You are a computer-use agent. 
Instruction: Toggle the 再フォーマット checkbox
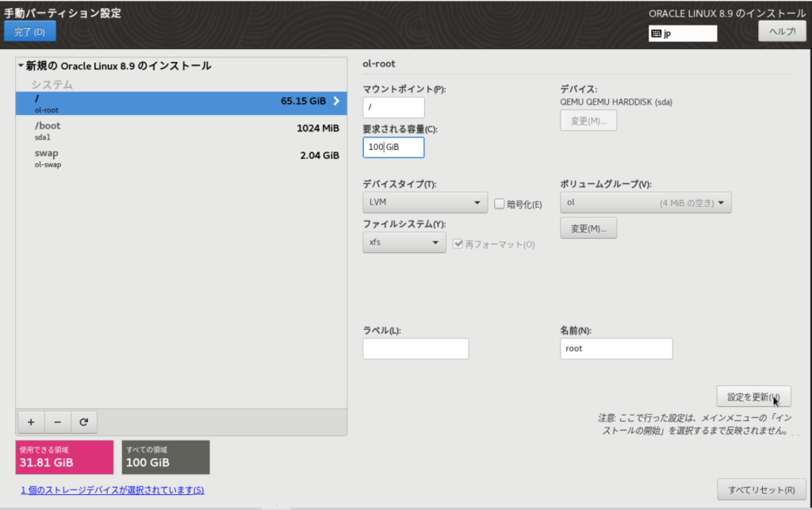tap(458, 243)
